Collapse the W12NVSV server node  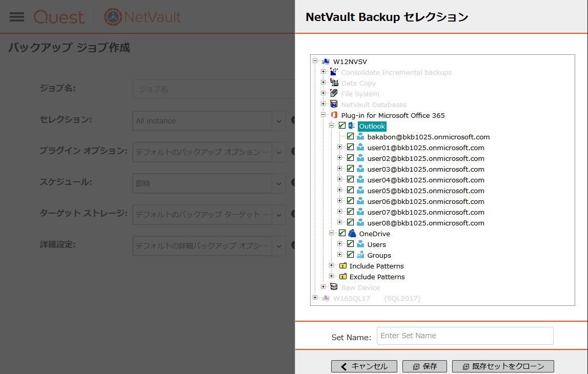pos(315,60)
